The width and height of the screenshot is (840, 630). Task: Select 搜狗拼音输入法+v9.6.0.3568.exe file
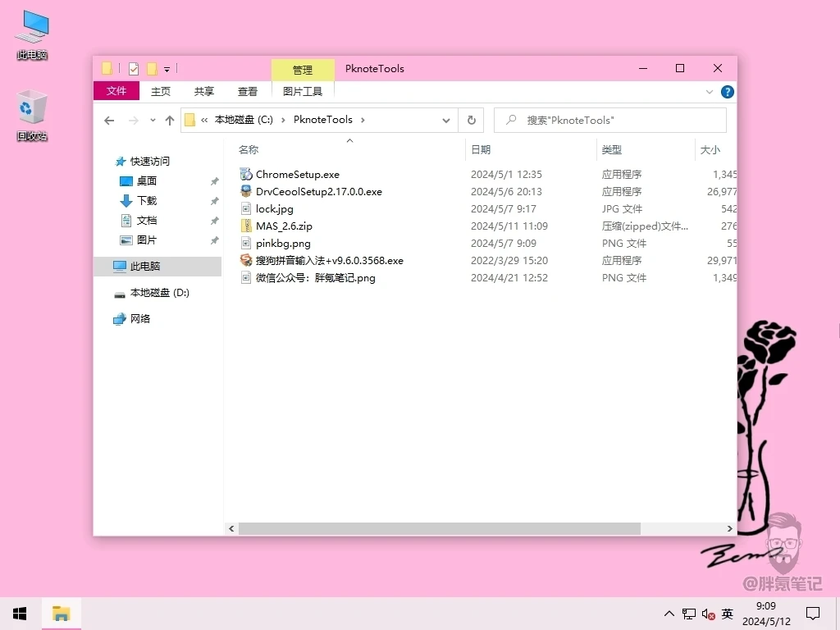[x=329, y=260]
